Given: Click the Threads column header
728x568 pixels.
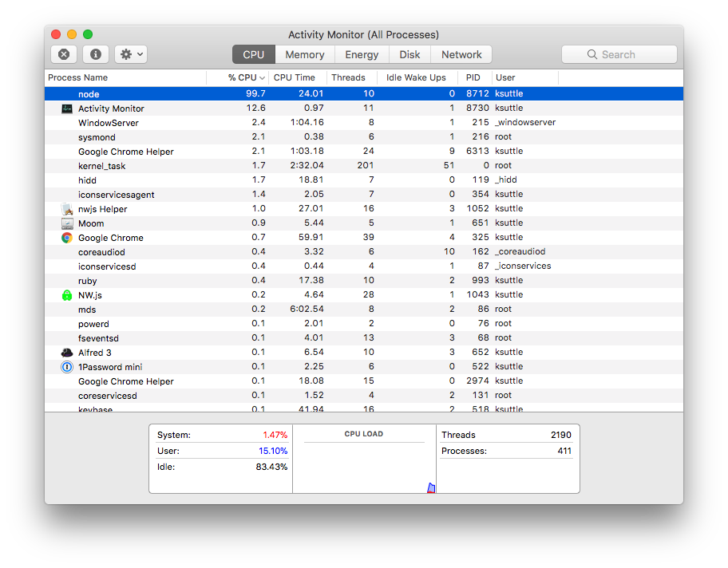Looking at the screenshot, I should tap(345, 77).
